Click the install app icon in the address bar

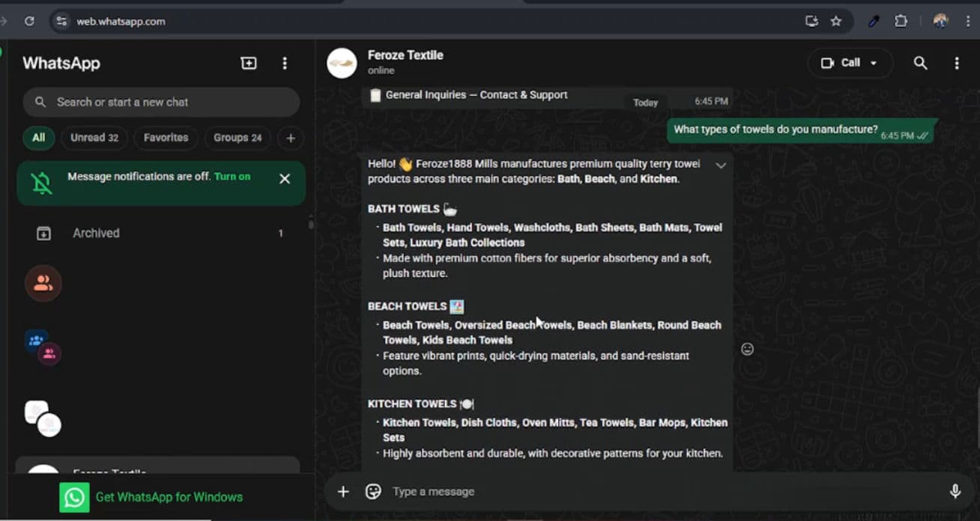click(x=811, y=21)
